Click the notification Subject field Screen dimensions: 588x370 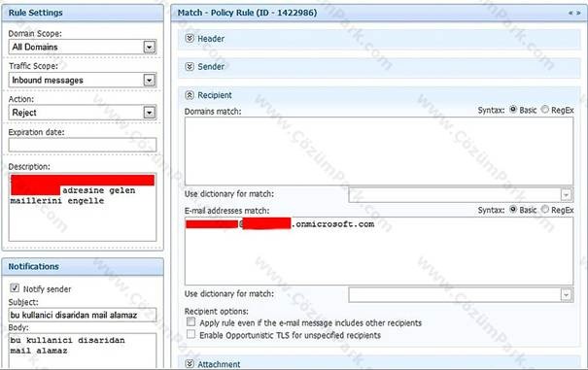tap(83, 315)
